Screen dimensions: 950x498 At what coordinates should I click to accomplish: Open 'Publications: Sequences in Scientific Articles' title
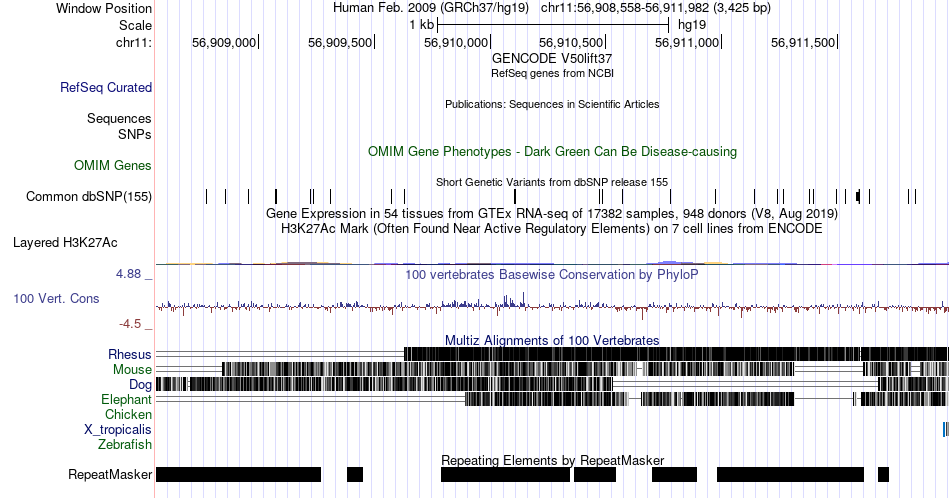click(552, 104)
